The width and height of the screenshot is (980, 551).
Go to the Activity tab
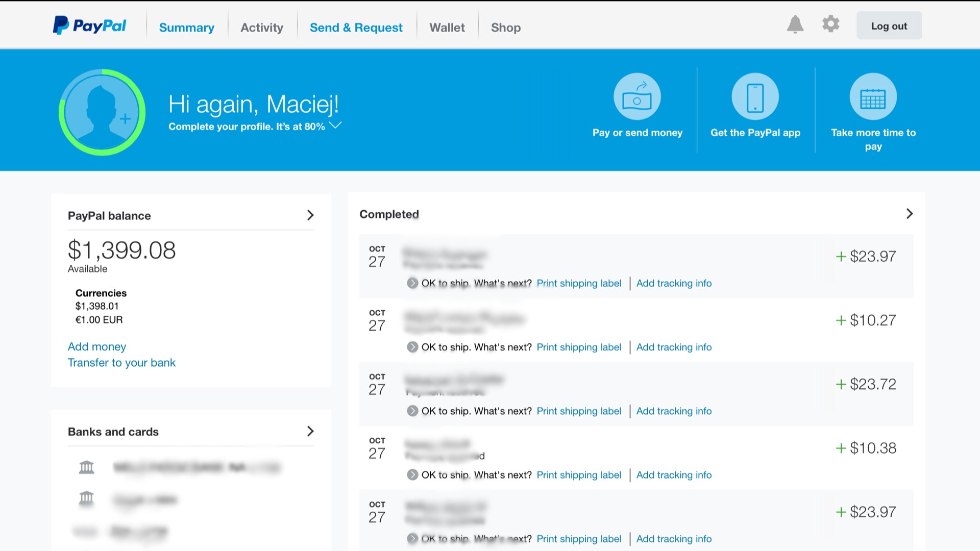(261, 28)
